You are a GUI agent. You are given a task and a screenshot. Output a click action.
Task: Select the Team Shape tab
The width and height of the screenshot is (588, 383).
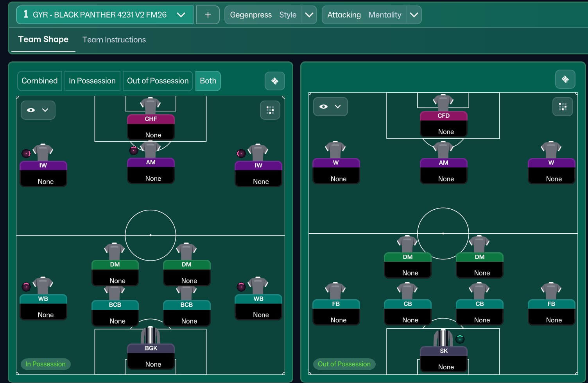click(43, 40)
